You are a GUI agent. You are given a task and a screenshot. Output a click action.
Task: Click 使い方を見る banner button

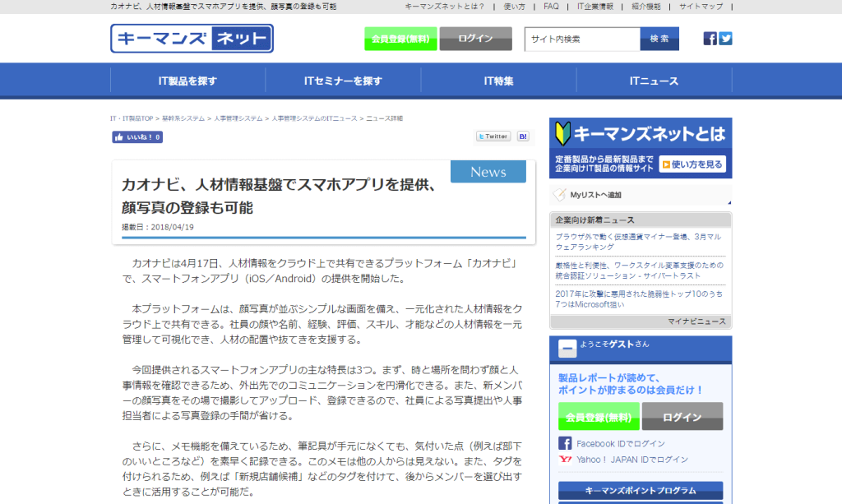point(692,164)
